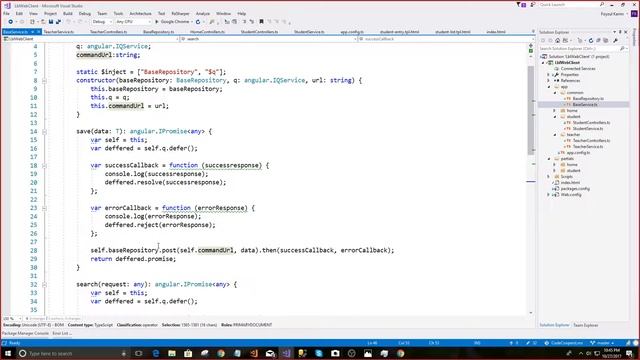Select Web.config in Solution Explorer

(x=571, y=195)
